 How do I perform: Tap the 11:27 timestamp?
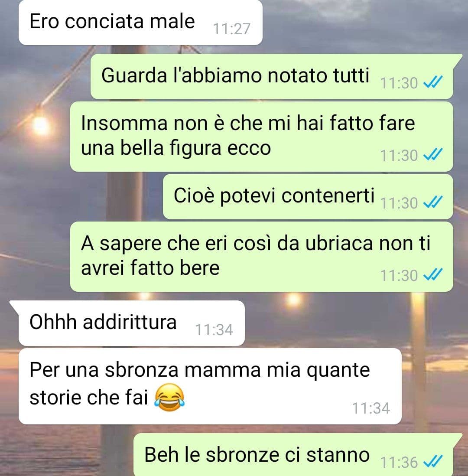[231, 29]
